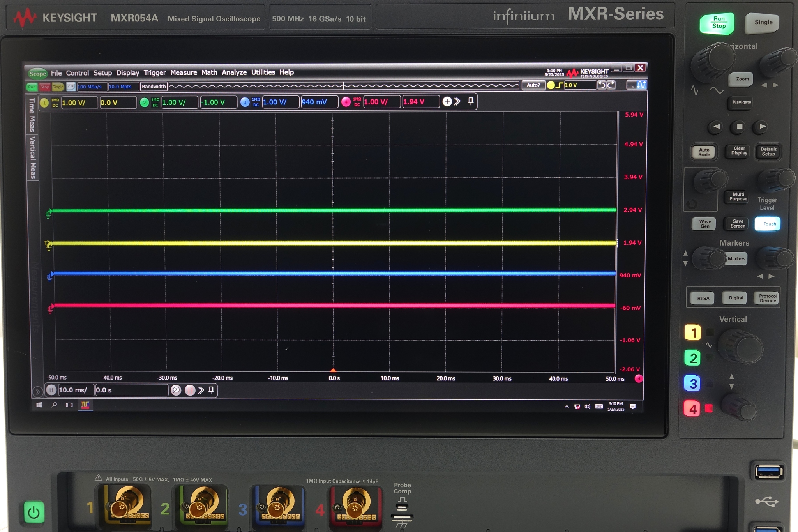Click the acquisition mode icon beside Single
This screenshot has height=532, width=798.
[x=71, y=87]
